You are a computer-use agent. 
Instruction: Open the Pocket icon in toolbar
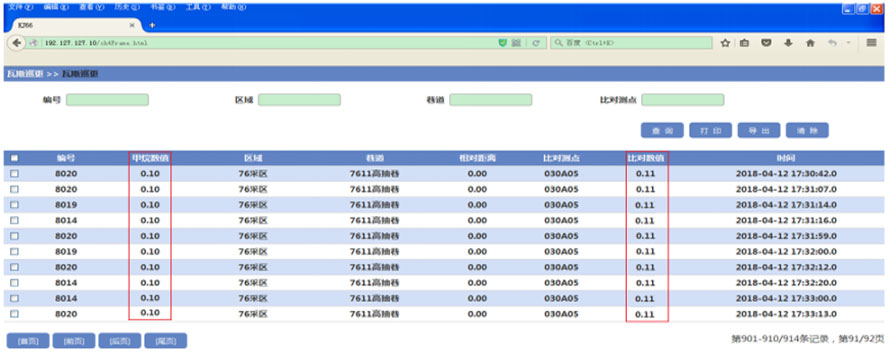(x=766, y=43)
